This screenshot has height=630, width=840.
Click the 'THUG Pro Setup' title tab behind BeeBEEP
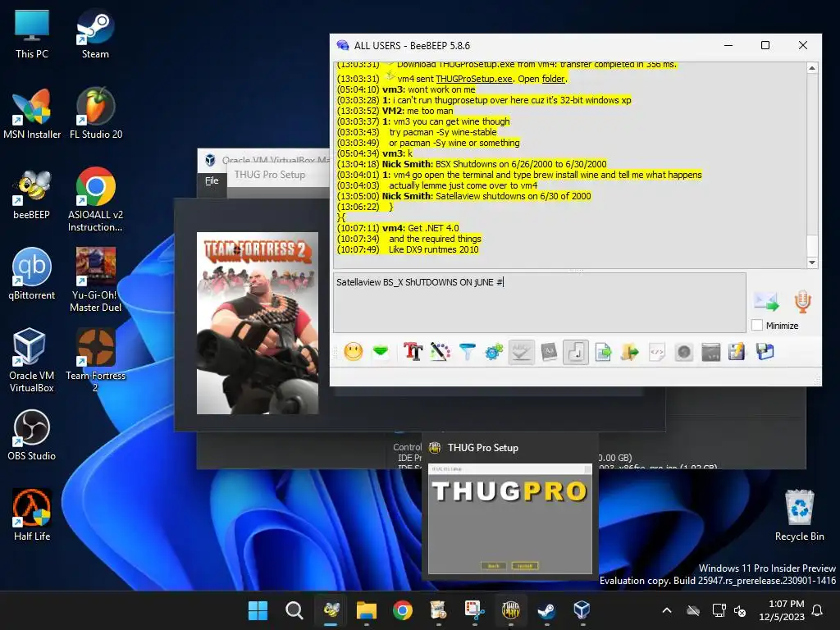tap(269, 175)
